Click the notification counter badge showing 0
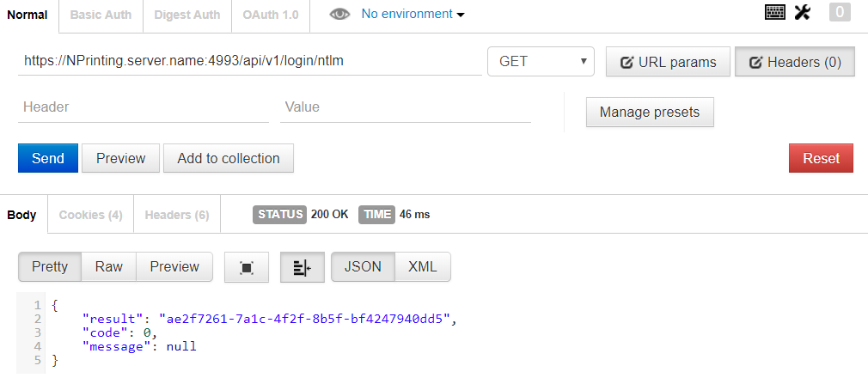The height and width of the screenshot is (378, 868). tap(840, 12)
